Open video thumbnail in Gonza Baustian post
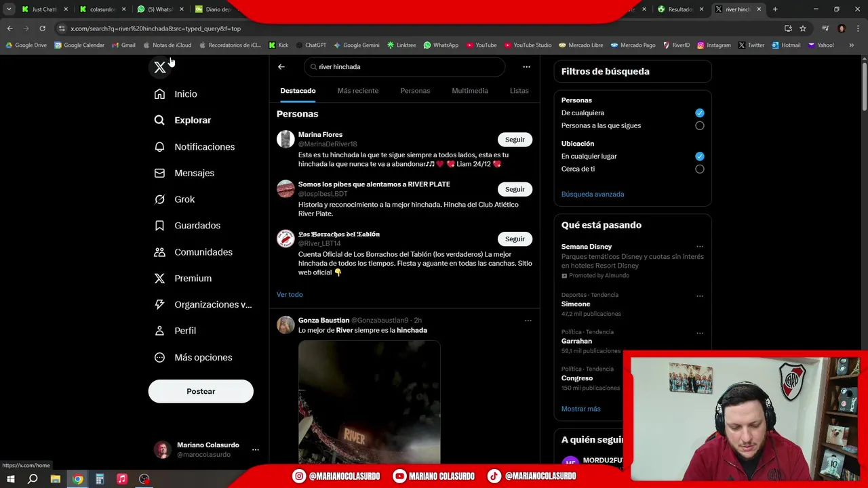 tap(370, 402)
